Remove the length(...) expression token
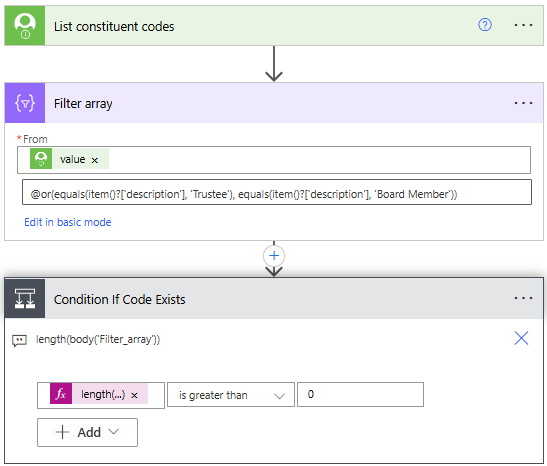Screen dimensions: 547x466 point(134,395)
